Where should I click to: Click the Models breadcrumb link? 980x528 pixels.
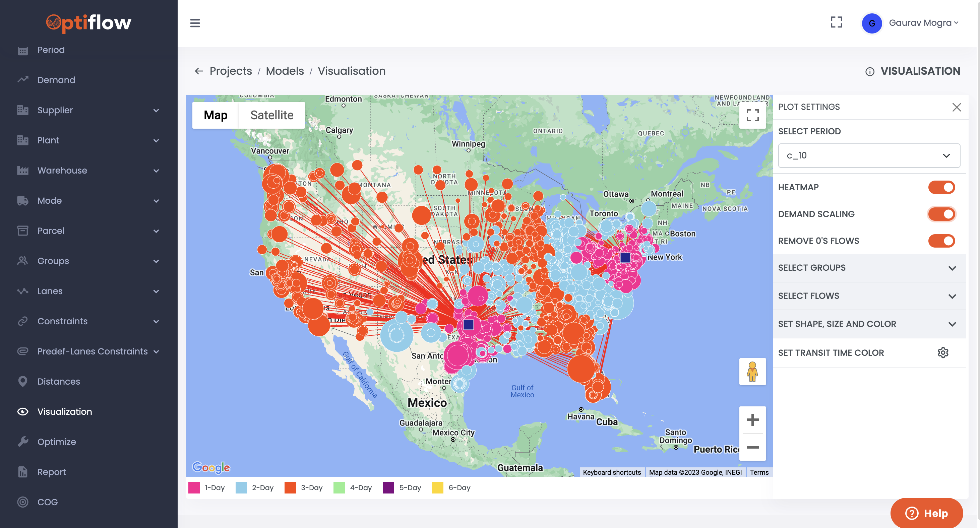285,71
